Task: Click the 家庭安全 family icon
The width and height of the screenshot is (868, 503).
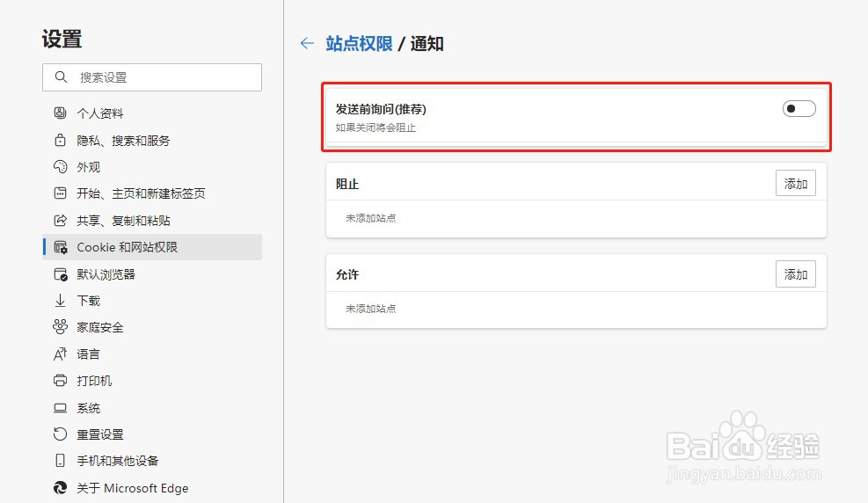Action: (x=60, y=327)
